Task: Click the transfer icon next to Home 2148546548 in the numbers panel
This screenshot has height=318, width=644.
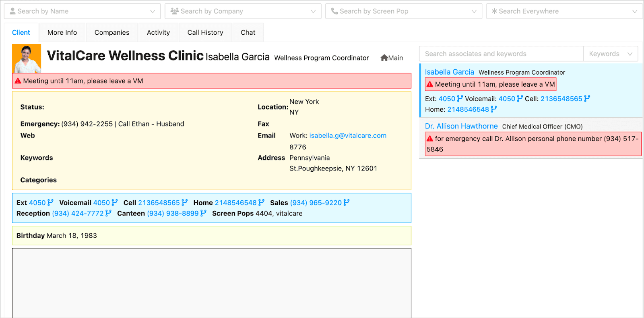Action: coord(261,202)
